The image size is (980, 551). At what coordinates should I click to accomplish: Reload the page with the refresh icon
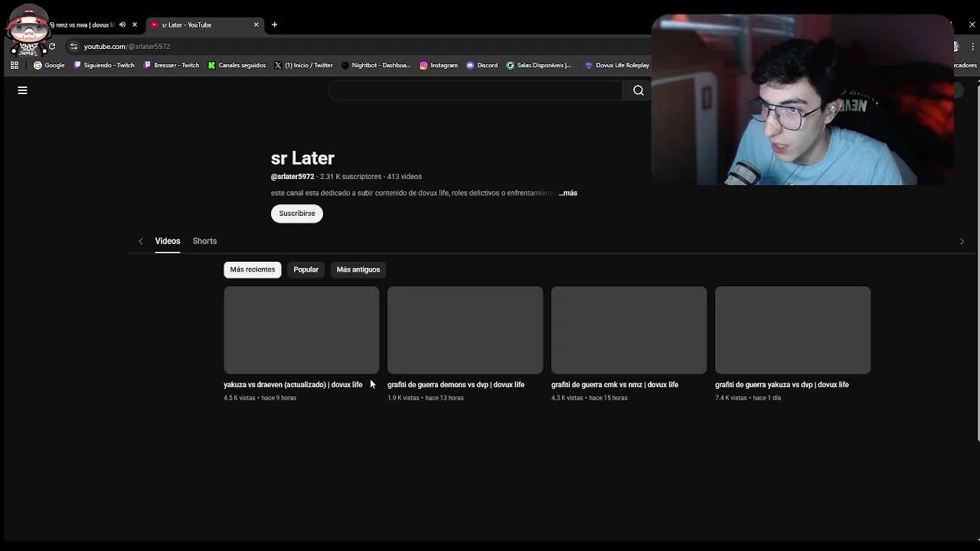pos(52,46)
